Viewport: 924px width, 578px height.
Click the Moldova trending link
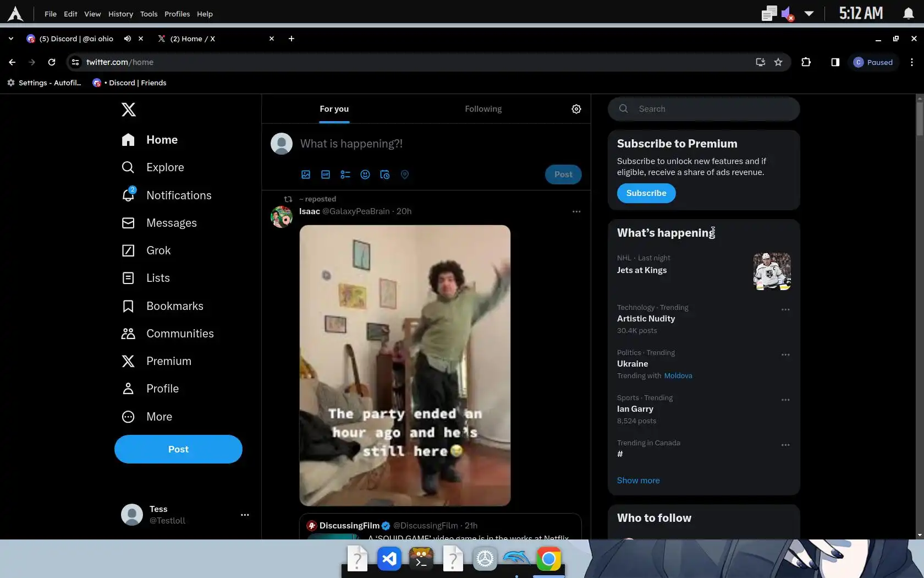pos(678,376)
